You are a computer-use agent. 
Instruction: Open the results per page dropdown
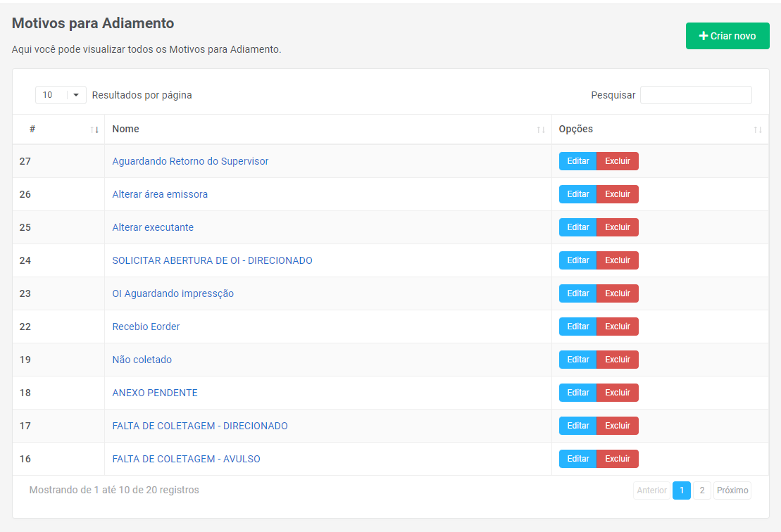click(61, 95)
